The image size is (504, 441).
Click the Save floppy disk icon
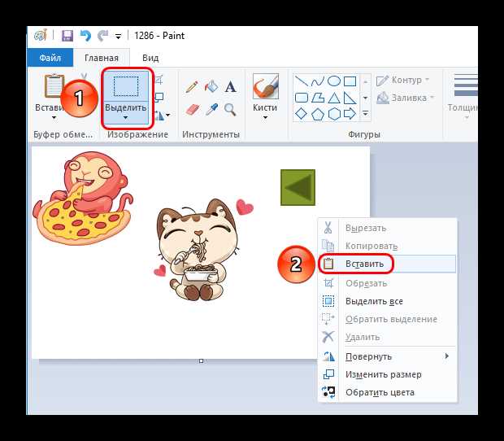coord(67,36)
